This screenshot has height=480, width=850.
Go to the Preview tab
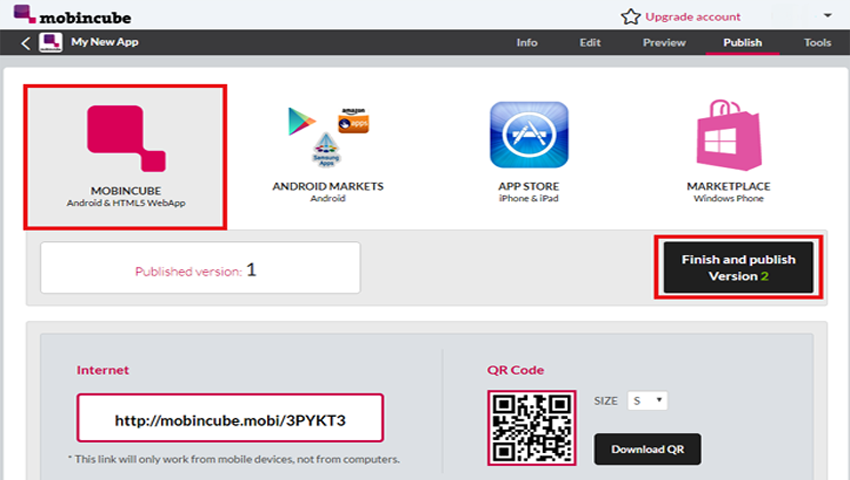click(x=664, y=43)
